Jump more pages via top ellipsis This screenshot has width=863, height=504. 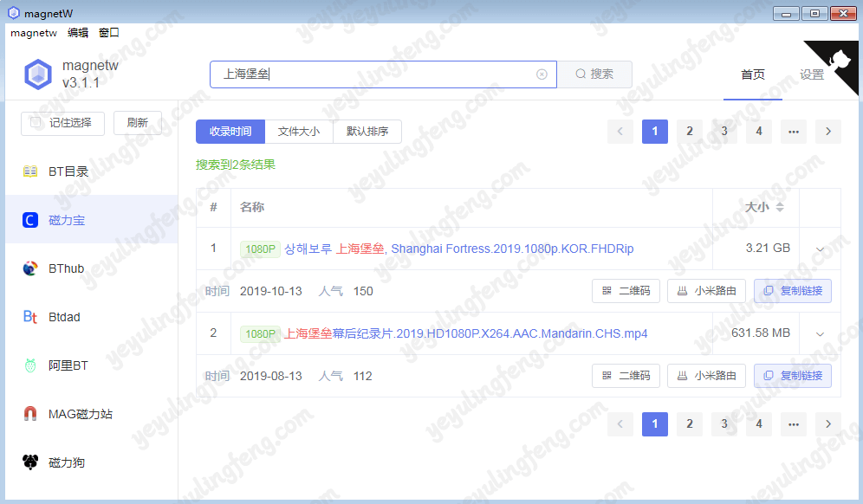click(794, 132)
